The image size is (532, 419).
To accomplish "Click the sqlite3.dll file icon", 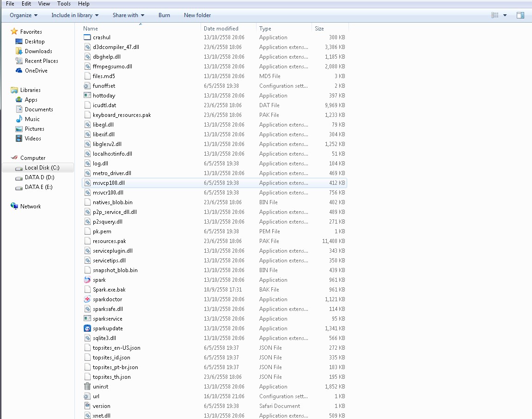I will pos(87,338).
